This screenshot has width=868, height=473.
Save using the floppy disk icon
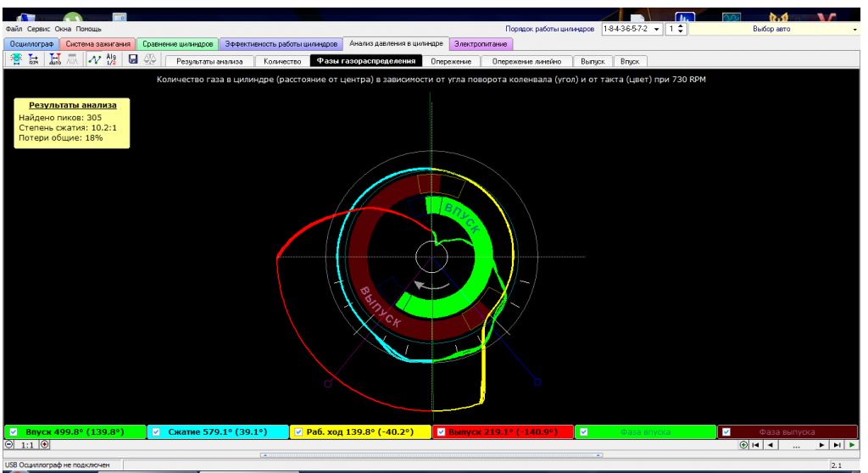(x=133, y=58)
